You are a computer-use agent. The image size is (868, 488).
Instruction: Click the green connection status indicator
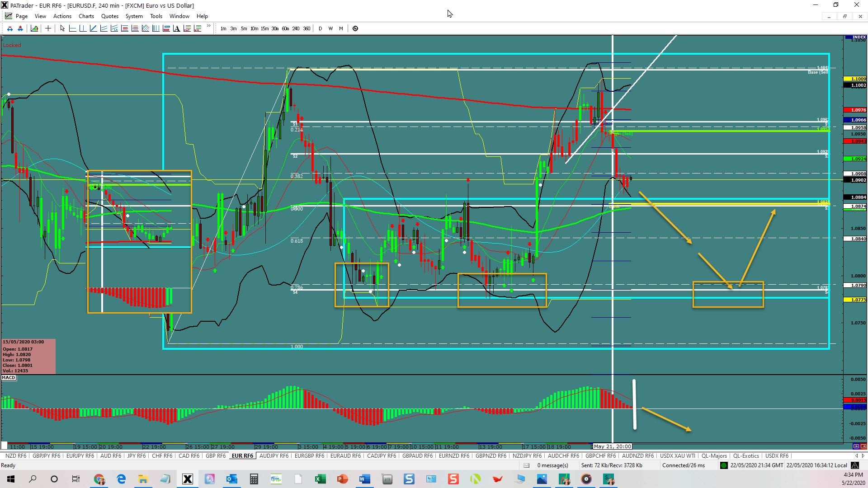pos(724,465)
